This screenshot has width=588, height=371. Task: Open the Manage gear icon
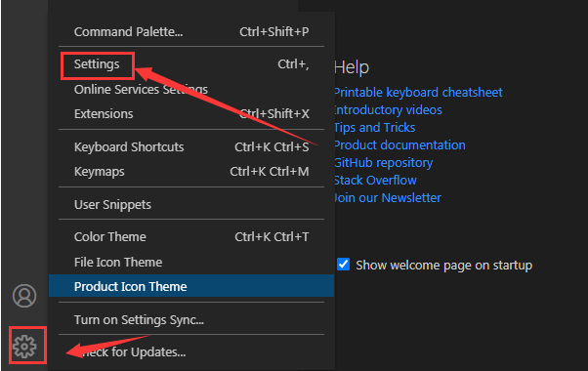tap(24, 347)
